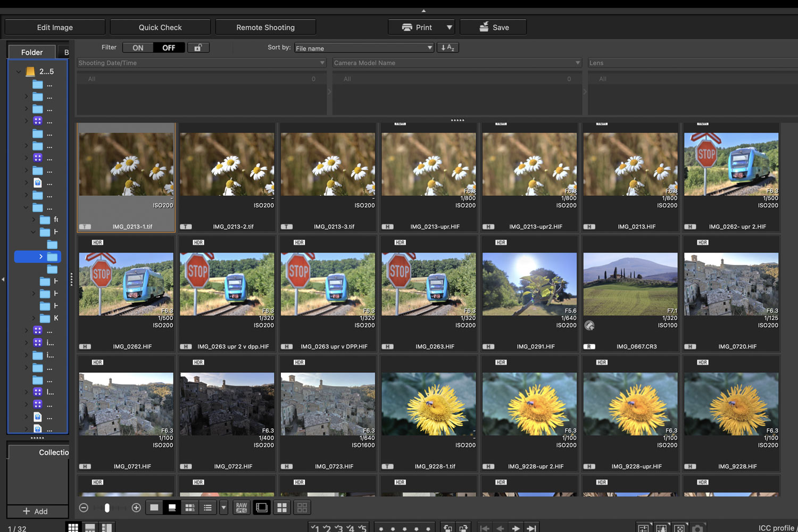
Task: Open the Print dropdown arrow
Action: [x=450, y=27]
